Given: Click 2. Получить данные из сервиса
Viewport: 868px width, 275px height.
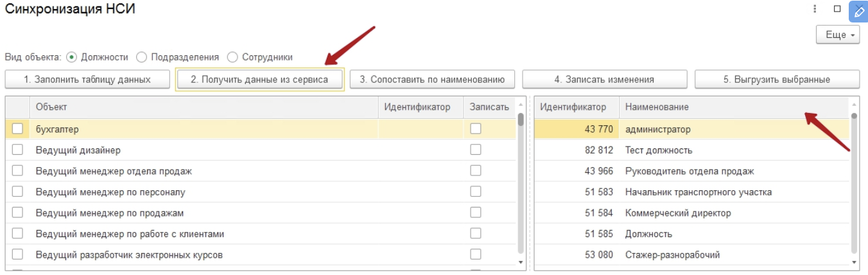Looking at the screenshot, I should point(260,80).
